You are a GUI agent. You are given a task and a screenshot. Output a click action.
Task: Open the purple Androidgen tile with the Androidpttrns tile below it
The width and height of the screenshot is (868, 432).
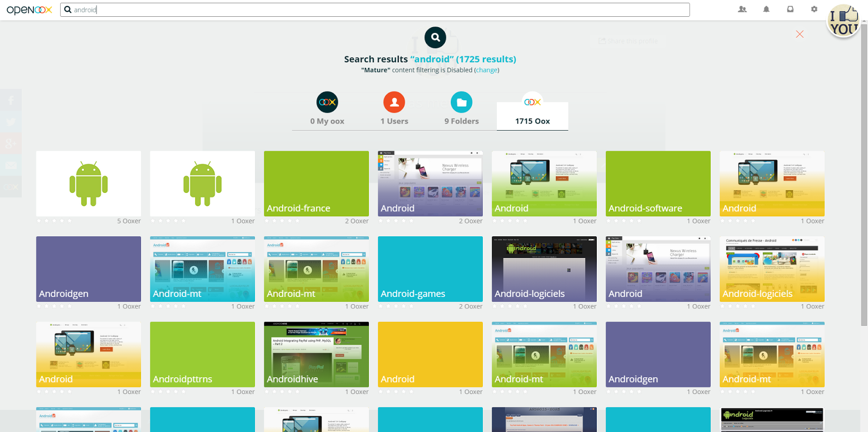88,269
